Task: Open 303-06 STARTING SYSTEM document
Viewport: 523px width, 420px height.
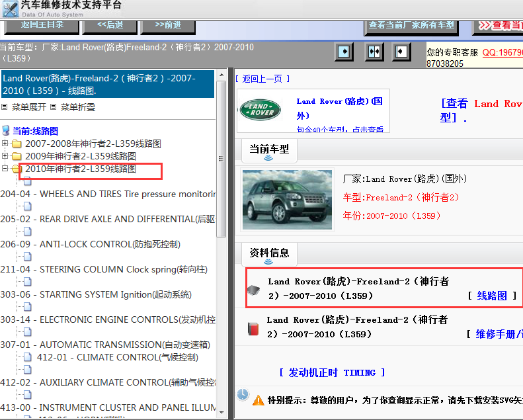Action: (x=96, y=294)
